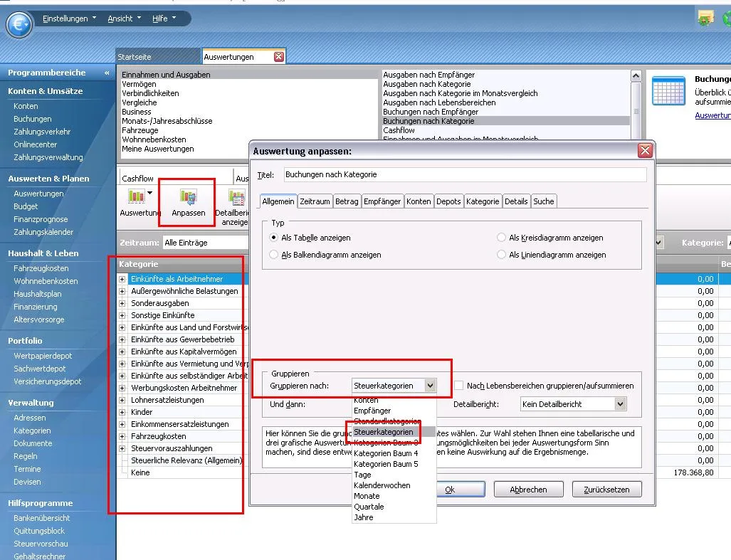731x560 pixels.
Task: Click into the Titel text field
Action: (x=465, y=174)
